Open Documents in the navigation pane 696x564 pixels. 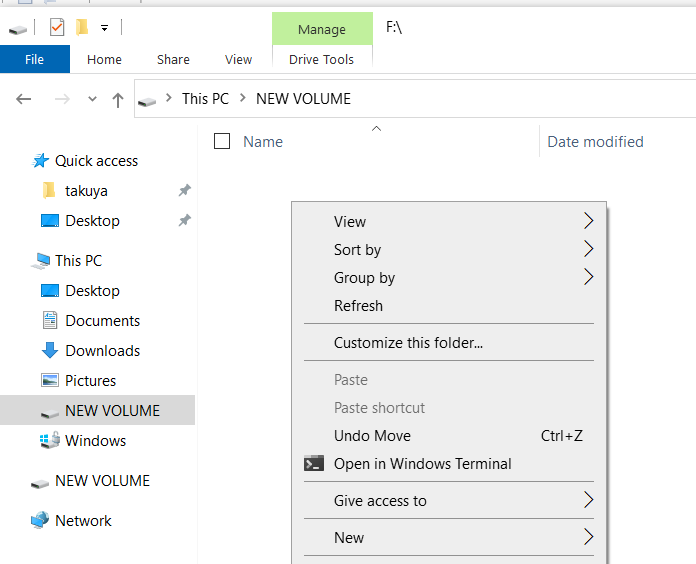point(102,321)
